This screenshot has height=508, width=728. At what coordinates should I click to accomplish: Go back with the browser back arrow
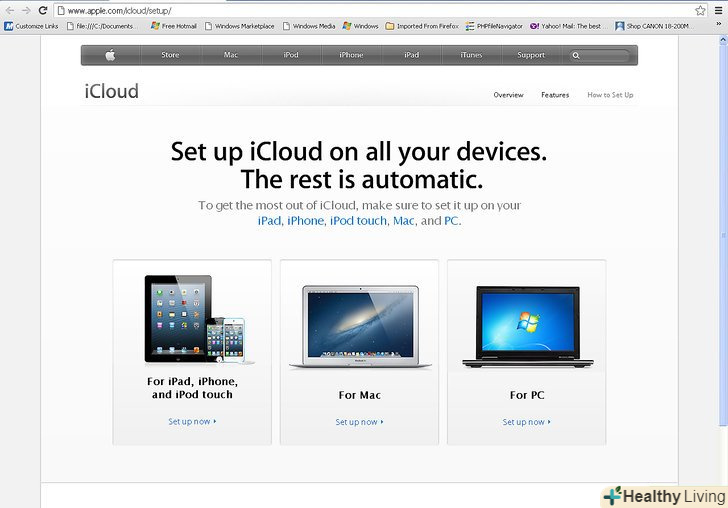pyautogui.click(x=10, y=10)
